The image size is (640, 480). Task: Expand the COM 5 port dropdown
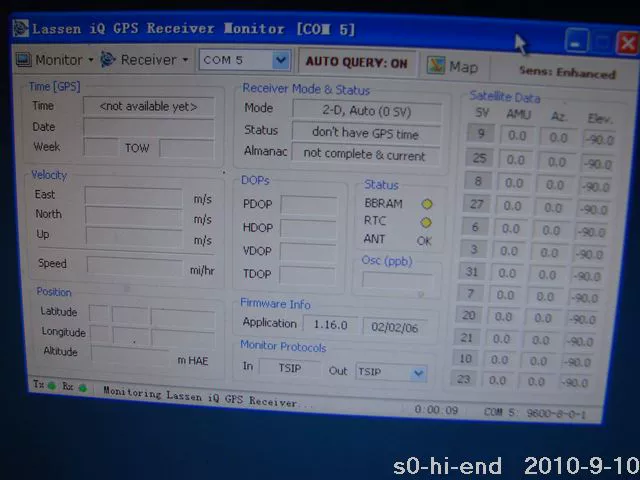pos(281,60)
